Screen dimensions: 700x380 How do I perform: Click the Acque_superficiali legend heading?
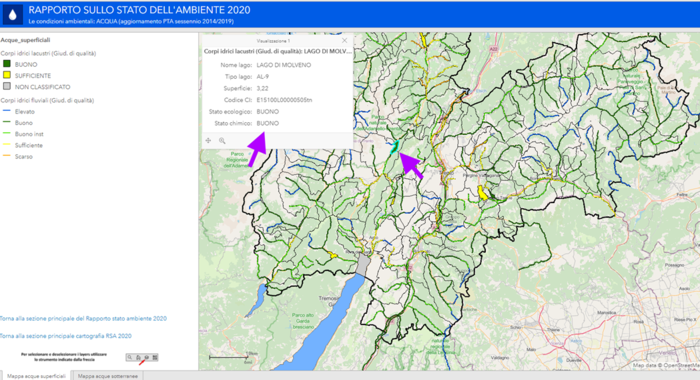point(25,40)
